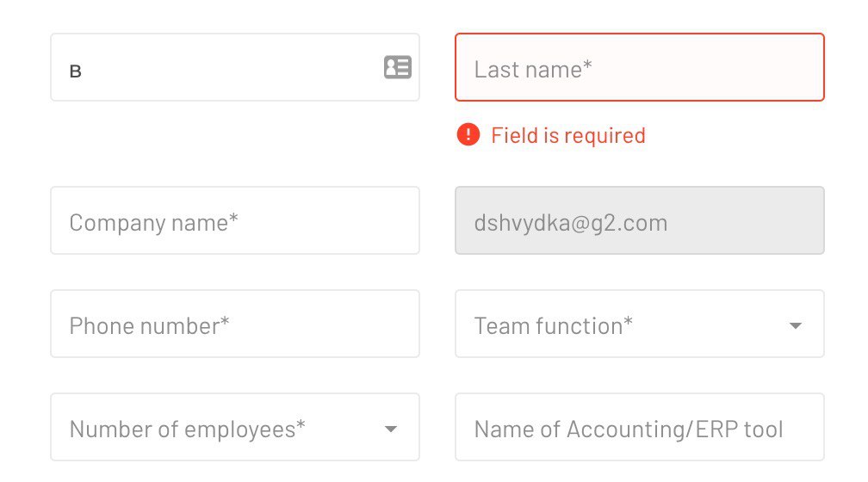
Task: Click the 'Company name*' placeholder label
Action: tap(154, 223)
